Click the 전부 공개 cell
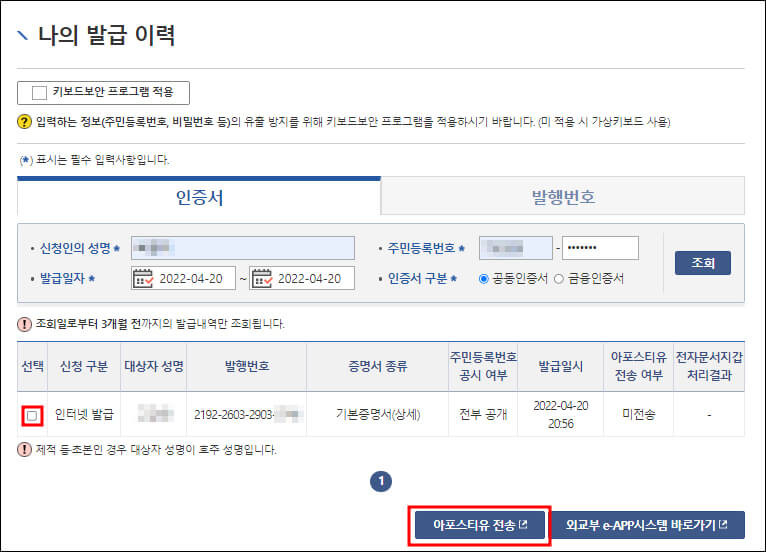Viewport: 766px width, 552px height. [x=483, y=415]
